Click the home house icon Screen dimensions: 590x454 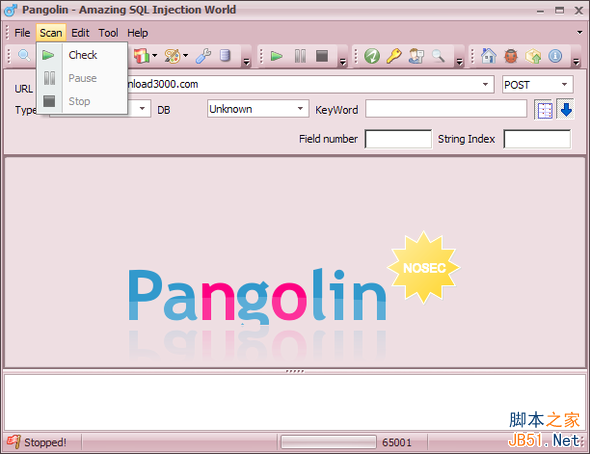pos(488,56)
